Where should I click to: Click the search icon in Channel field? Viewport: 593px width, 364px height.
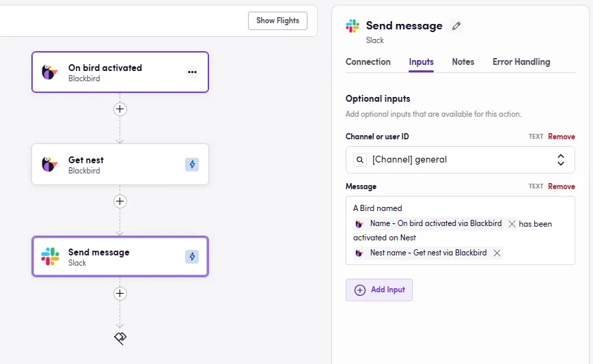[x=360, y=160]
